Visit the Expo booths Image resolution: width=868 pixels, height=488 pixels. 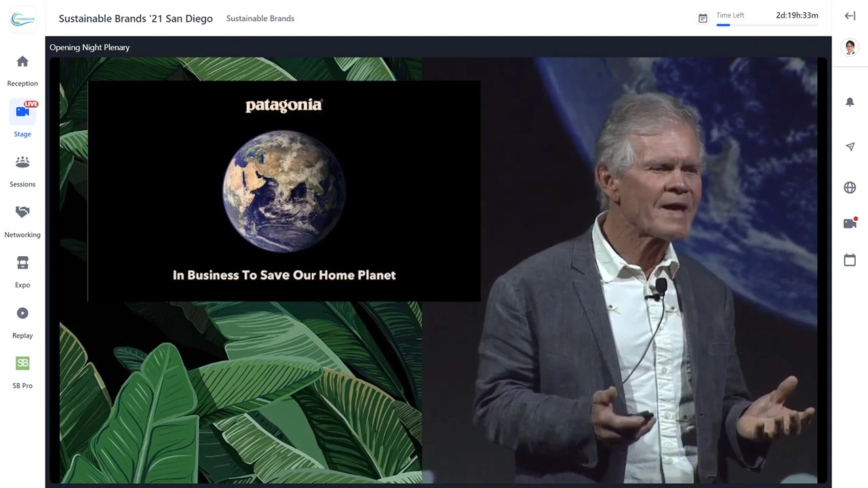[22, 272]
